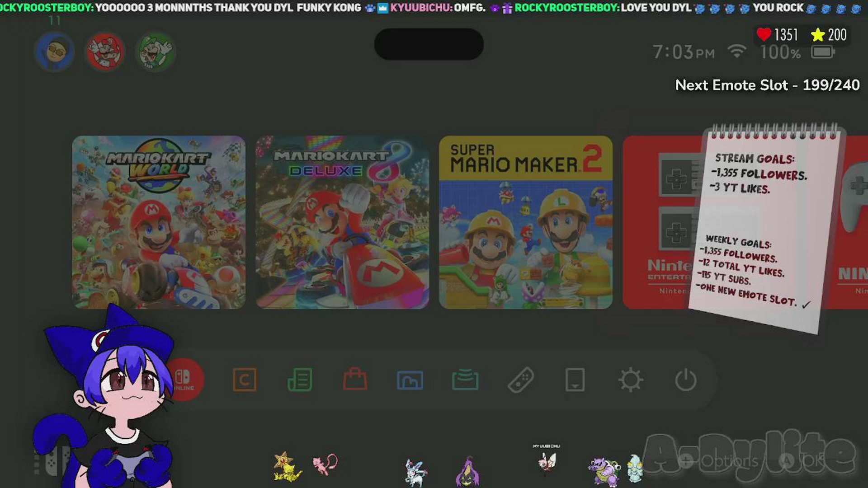The width and height of the screenshot is (868, 488).
Task: Open the Controllers icon
Action: pos(521,380)
